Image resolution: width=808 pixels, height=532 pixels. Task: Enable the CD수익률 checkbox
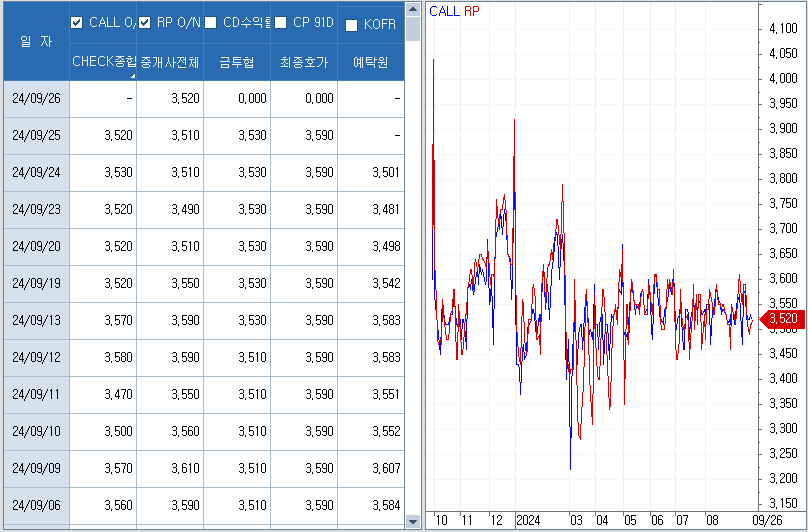[x=211, y=23]
